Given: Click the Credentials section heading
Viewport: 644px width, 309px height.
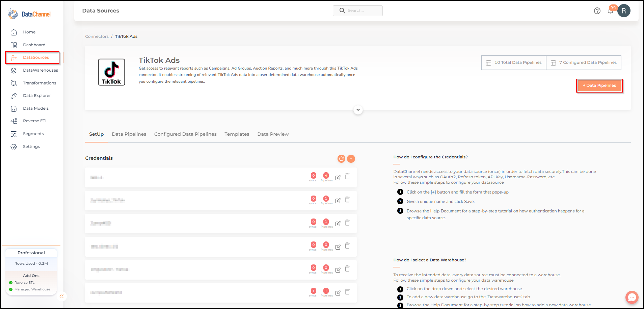Looking at the screenshot, I should pyautogui.click(x=99, y=158).
